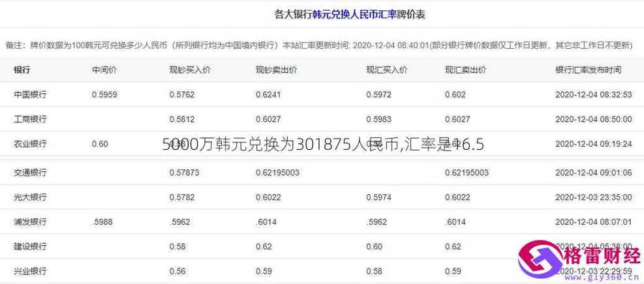Screen dimensions: 644x284
Task: Click 光大银行 现钞卖出价 cell 0.6022
Action: 268,197
